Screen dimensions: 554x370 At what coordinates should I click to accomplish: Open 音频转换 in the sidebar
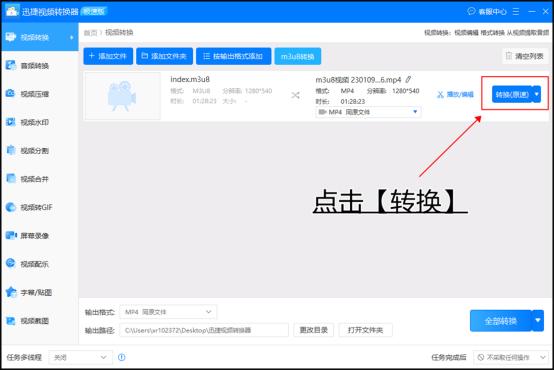[x=40, y=65]
